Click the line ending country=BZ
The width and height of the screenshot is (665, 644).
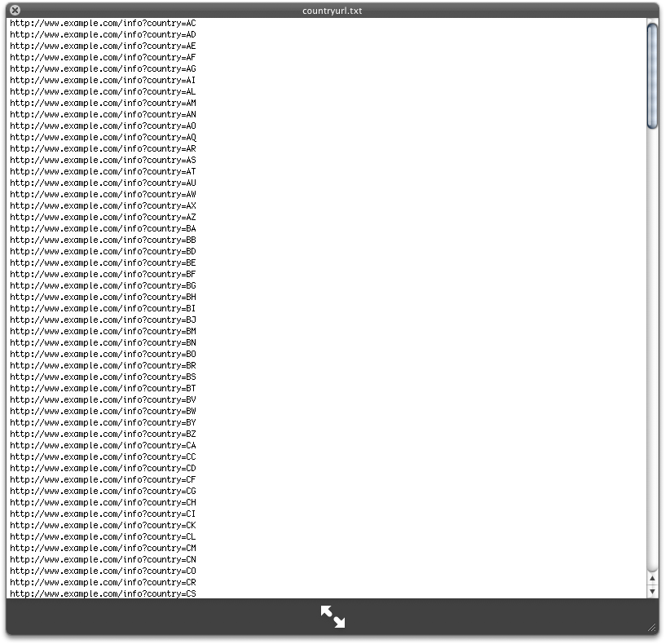103,434
